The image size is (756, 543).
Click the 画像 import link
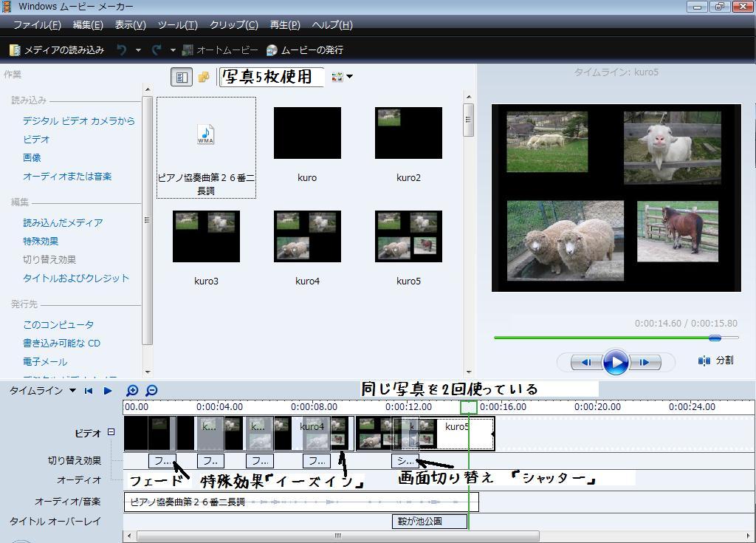click(x=32, y=158)
